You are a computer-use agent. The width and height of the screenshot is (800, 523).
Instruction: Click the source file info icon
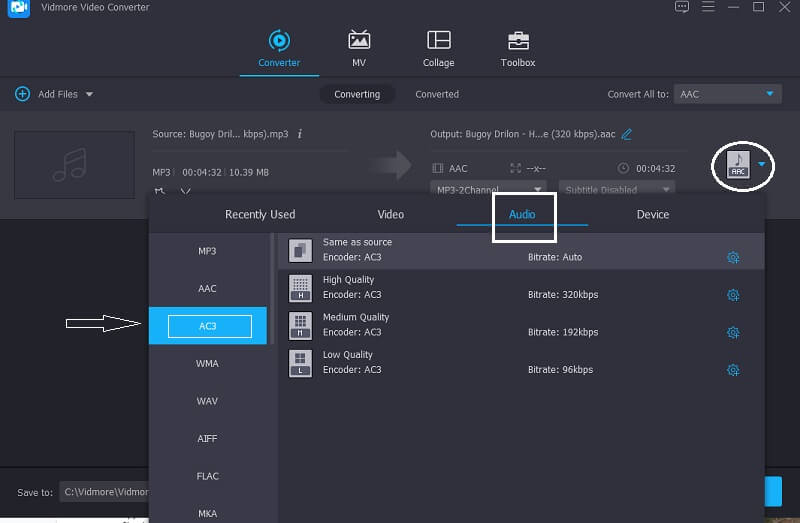pos(300,134)
